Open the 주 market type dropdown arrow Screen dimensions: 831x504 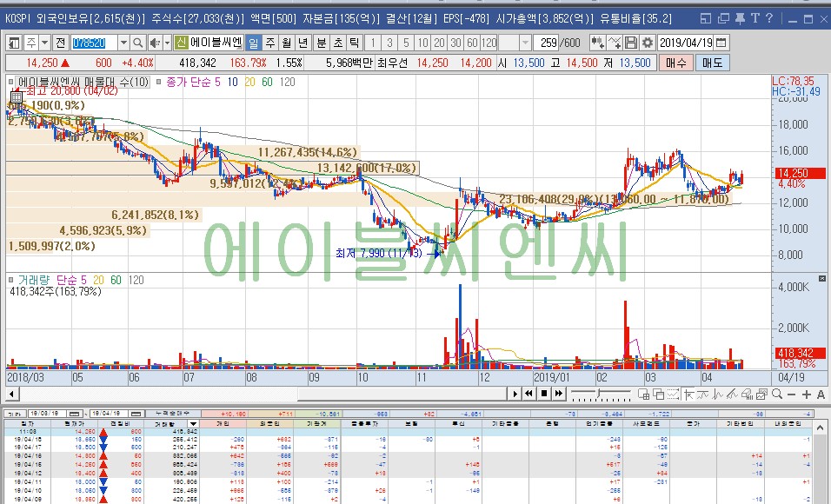tap(44, 43)
